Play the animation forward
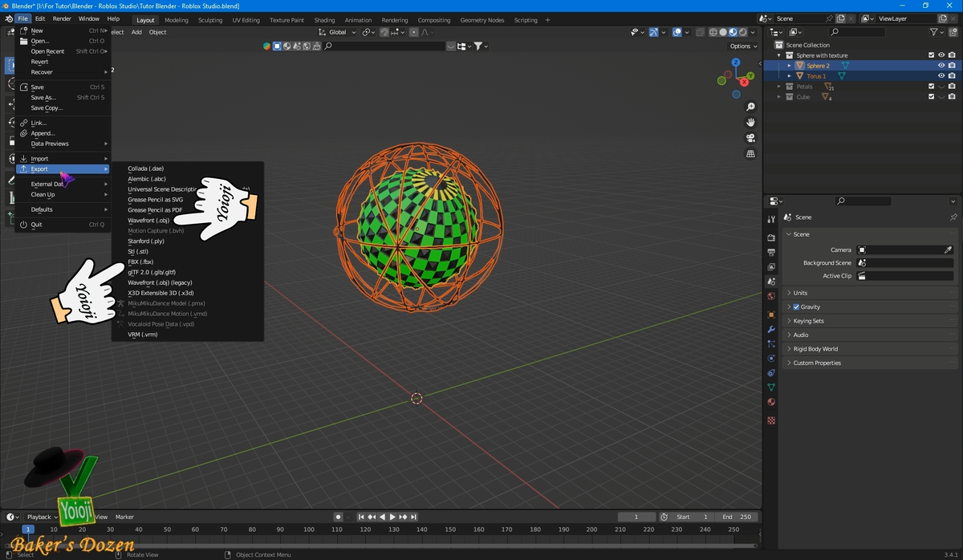 coord(392,517)
